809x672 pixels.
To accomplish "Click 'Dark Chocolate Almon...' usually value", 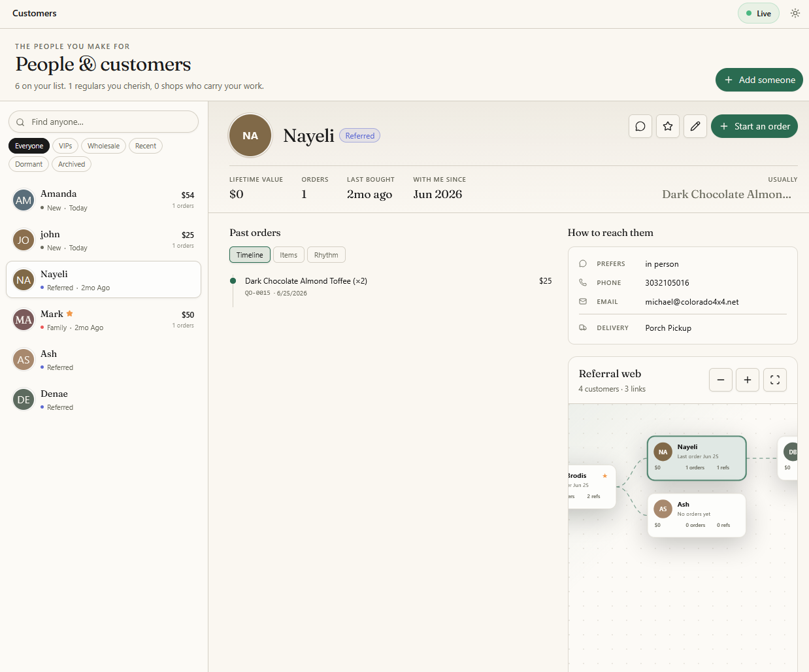I will (x=726, y=194).
